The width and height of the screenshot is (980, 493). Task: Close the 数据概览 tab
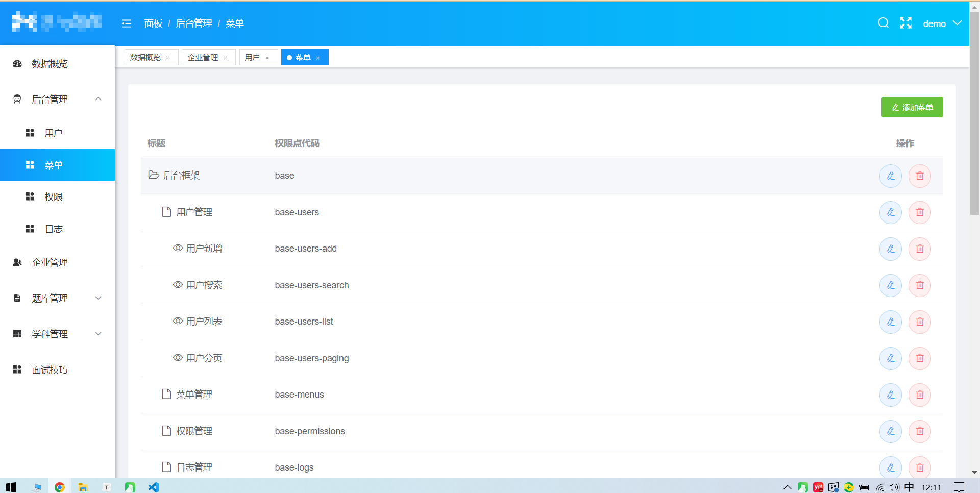pyautogui.click(x=167, y=58)
